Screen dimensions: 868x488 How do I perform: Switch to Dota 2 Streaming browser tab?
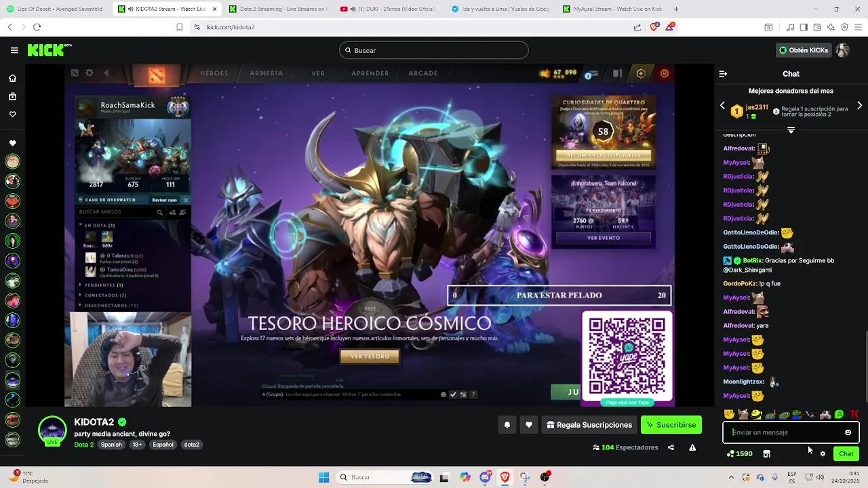(278, 9)
